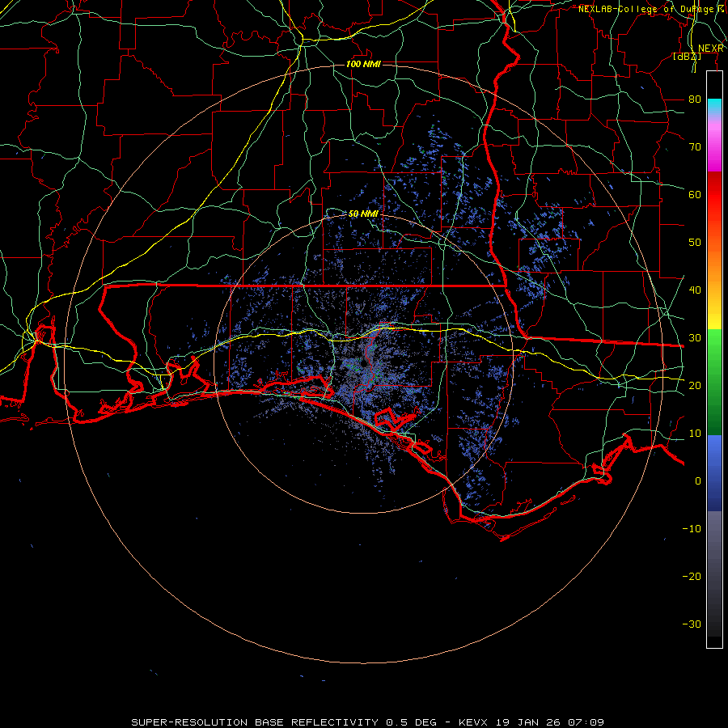Click the 60 value on dBZ scale
This screenshot has height=728, width=728.
(x=695, y=194)
